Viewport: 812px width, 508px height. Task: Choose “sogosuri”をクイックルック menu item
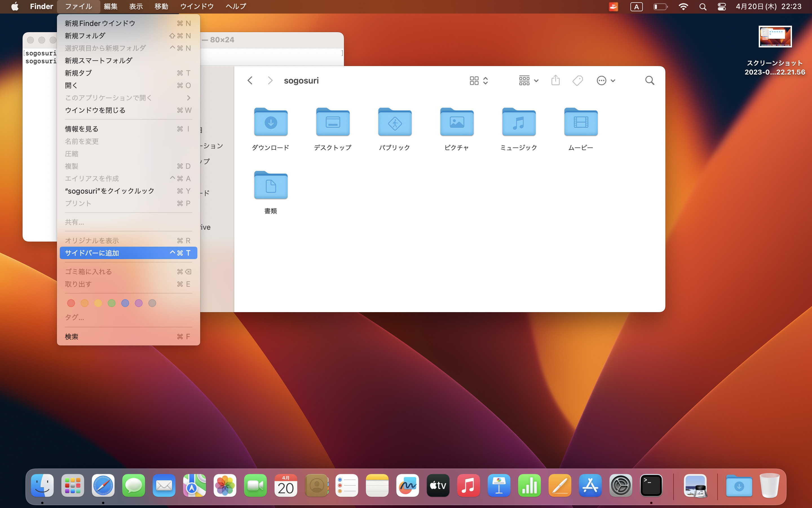point(128,191)
